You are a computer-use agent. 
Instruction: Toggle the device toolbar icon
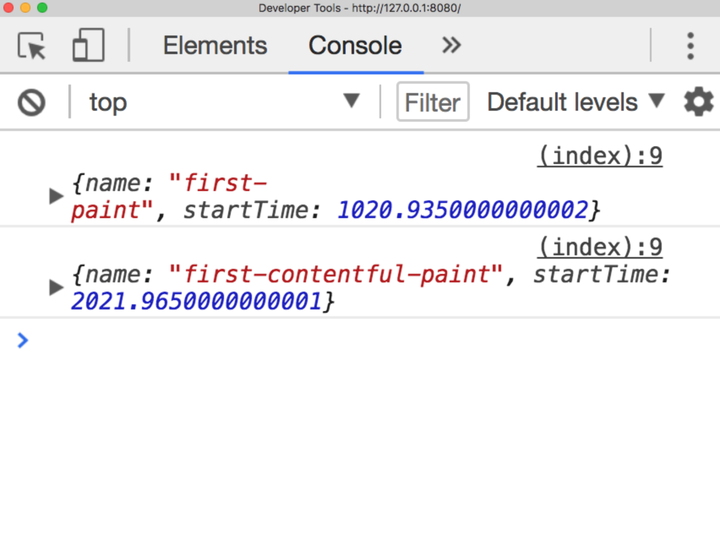tap(88, 46)
